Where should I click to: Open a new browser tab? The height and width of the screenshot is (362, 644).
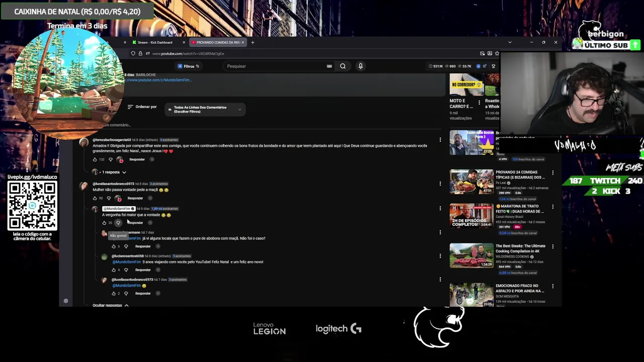pos(253,42)
